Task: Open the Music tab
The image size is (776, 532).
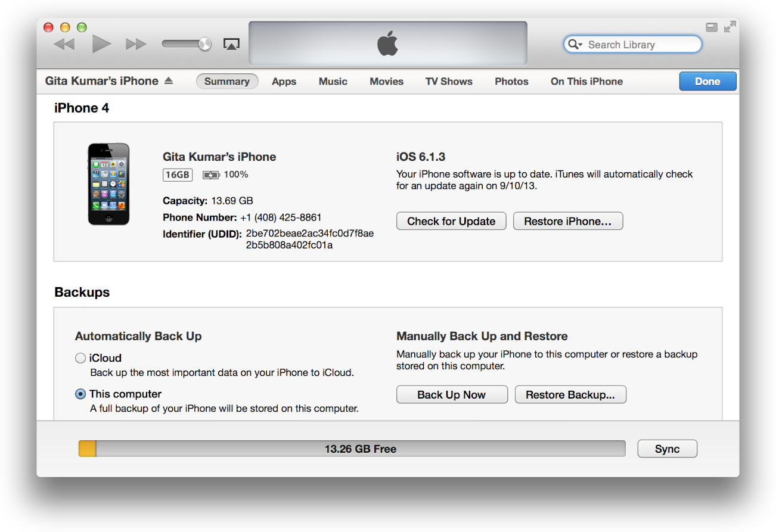Action: (x=333, y=82)
